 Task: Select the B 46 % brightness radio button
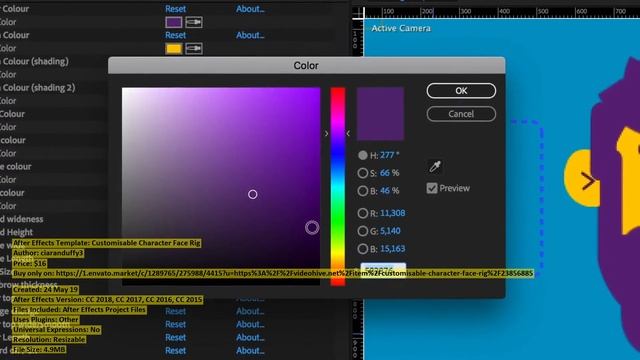pos(362,191)
